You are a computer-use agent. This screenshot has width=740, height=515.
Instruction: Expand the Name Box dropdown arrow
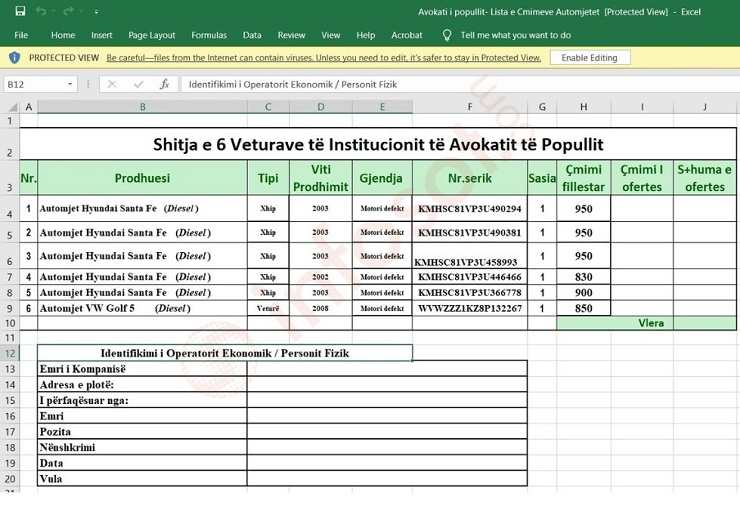click(x=70, y=85)
